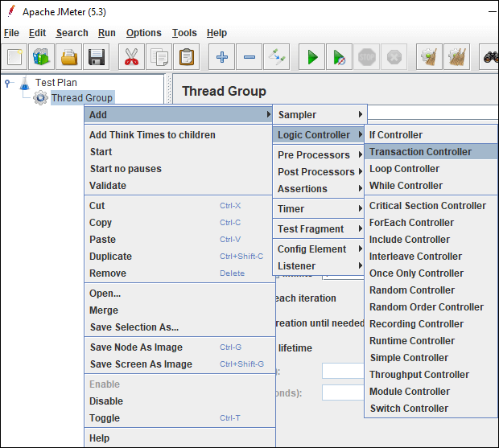Choose Loop Controller

click(431, 169)
